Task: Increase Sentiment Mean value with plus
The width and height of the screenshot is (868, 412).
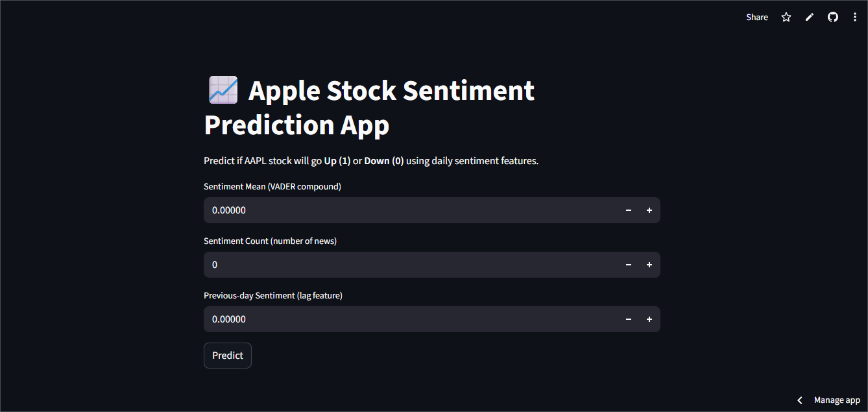Action: click(649, 210)
